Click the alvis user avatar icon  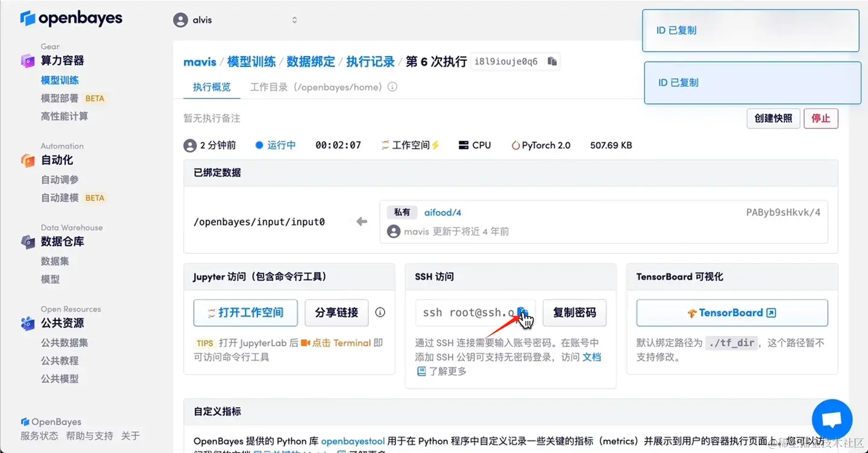180,20
